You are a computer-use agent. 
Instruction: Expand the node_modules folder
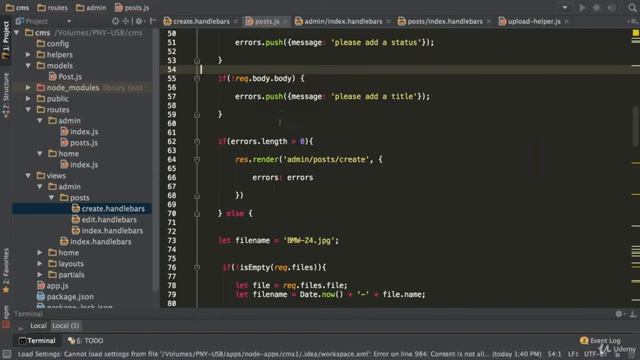point(28,87)
